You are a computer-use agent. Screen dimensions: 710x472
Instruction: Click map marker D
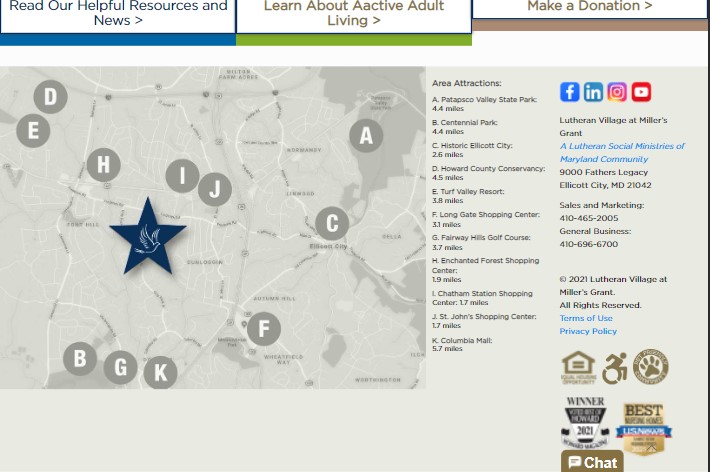coord(50,97)
